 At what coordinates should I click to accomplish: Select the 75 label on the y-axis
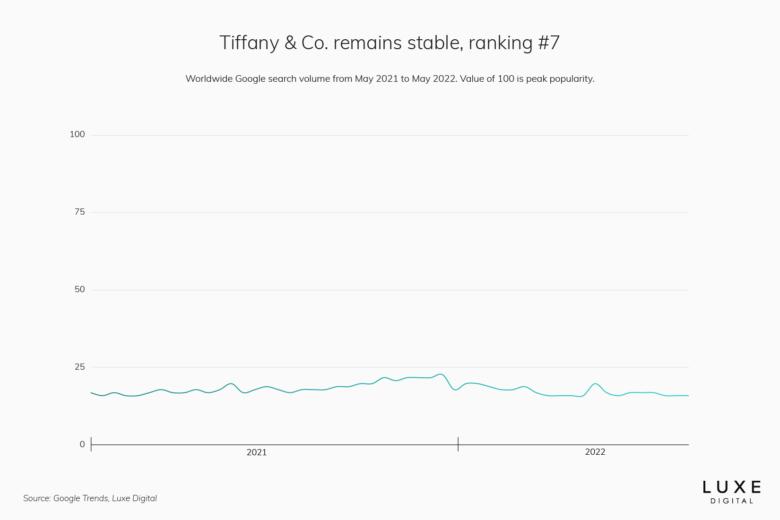point(79,212)
